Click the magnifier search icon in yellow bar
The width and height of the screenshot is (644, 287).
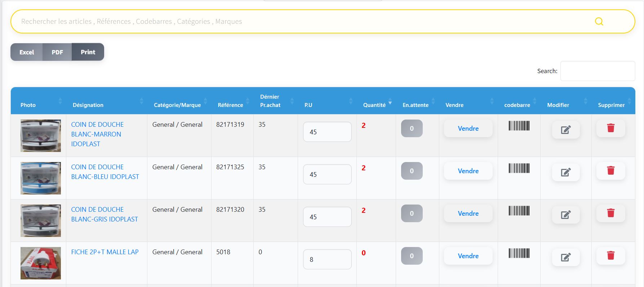599,22
